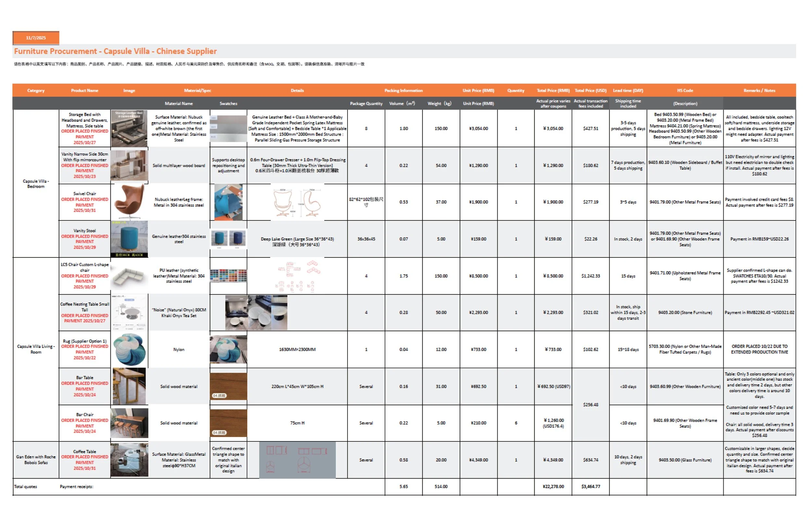Click the date cell 11/7/2025
The width and height of the screenshot is (812, 526).
pyautogui.click(x=36, y=38)
